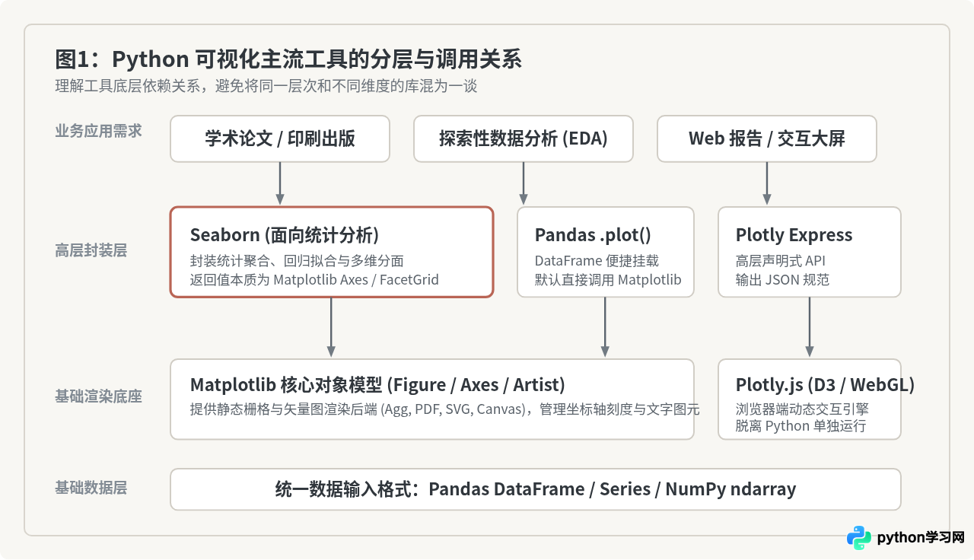974x560 pixels.
Task: Select the Web 报告 / 交互大屏 box
Action: tap(767, 138)
